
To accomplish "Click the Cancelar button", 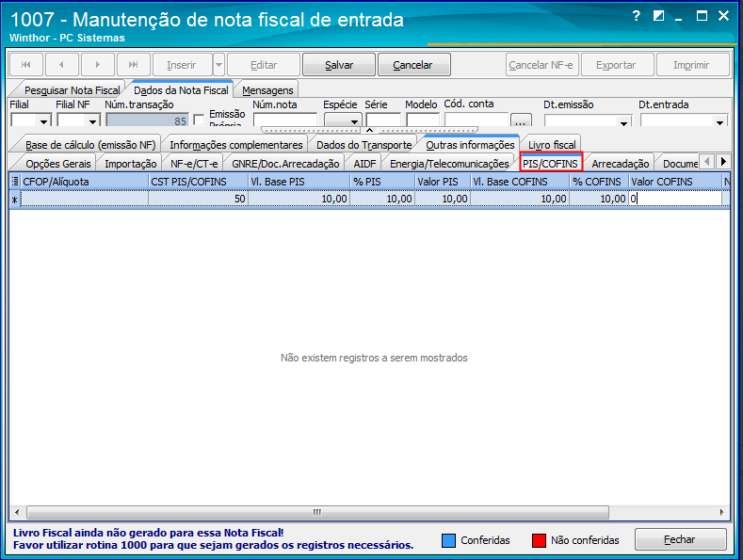I will tap(413, 65).
